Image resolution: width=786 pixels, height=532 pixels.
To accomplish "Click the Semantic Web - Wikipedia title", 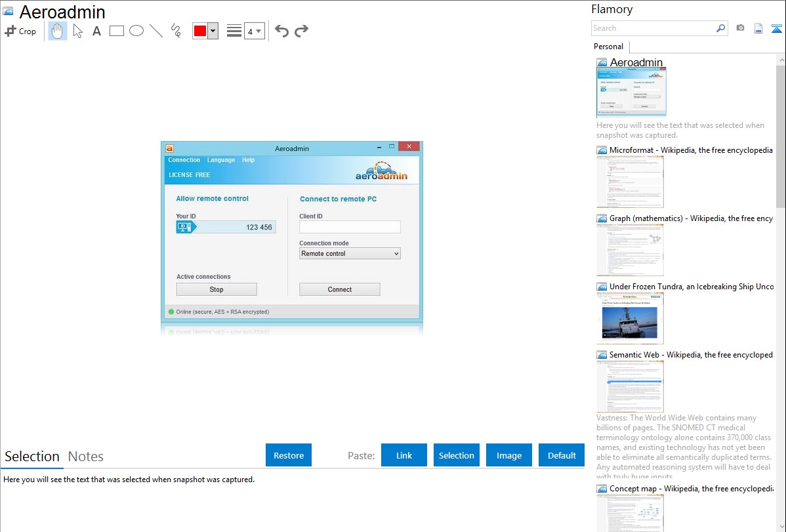I will pos(691,355).
